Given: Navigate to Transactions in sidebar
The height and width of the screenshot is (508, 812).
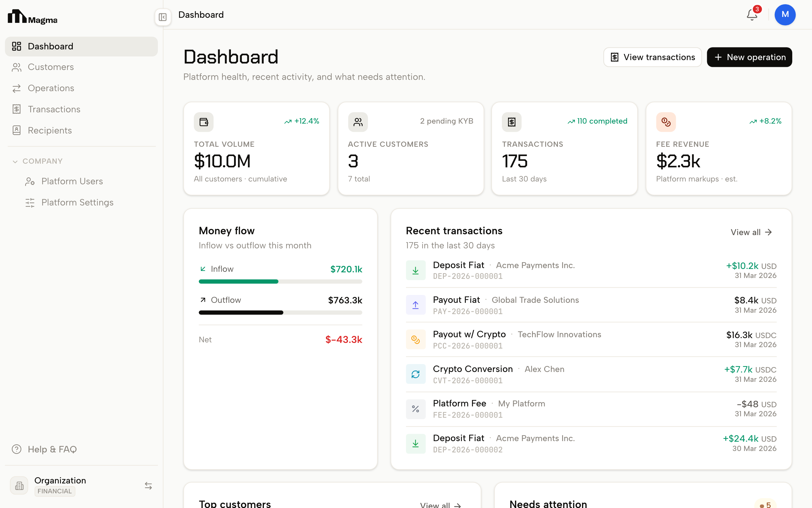Looking at the screenshot, I should click(81, 109).
